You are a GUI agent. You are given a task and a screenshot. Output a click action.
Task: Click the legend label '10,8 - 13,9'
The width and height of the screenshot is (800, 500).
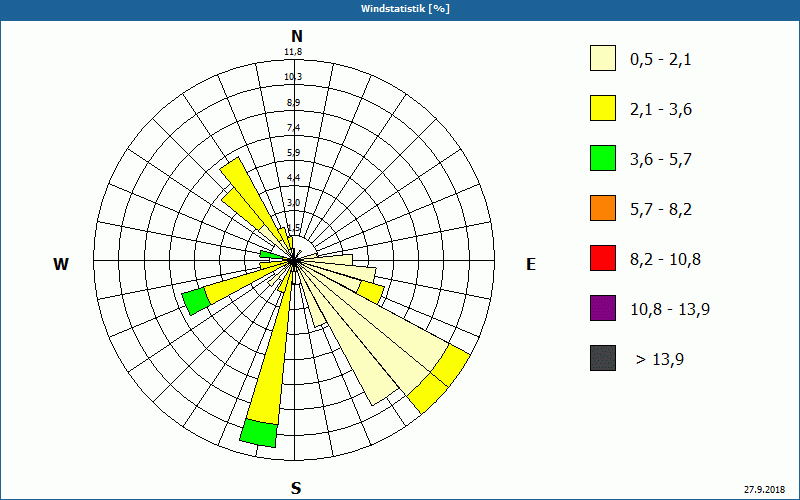670,310
